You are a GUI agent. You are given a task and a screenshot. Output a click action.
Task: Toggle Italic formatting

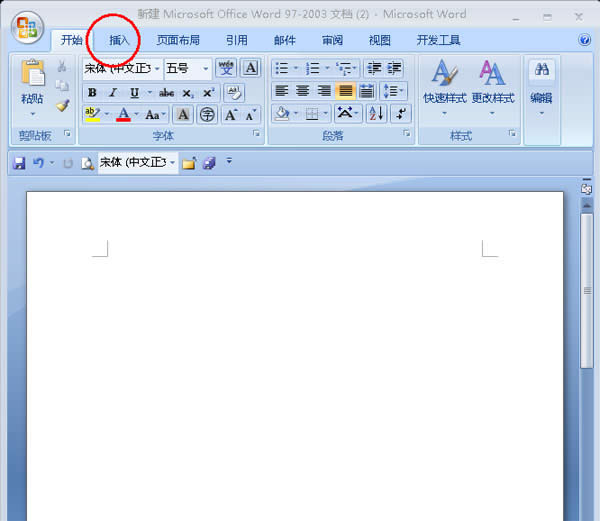(x=113, y=92)
